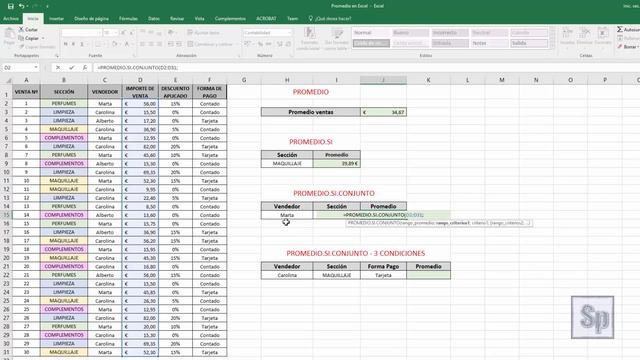
Task: Cancel the formula with the X button
Action: point(58,67)
